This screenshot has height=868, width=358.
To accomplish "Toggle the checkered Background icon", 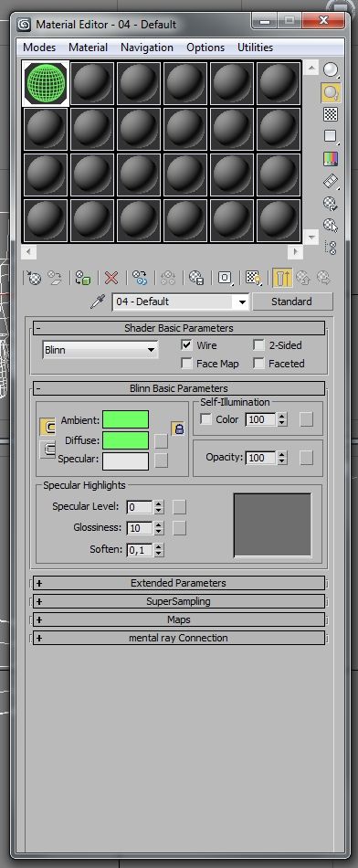I will pyautogui.click(x=331, y=114).
